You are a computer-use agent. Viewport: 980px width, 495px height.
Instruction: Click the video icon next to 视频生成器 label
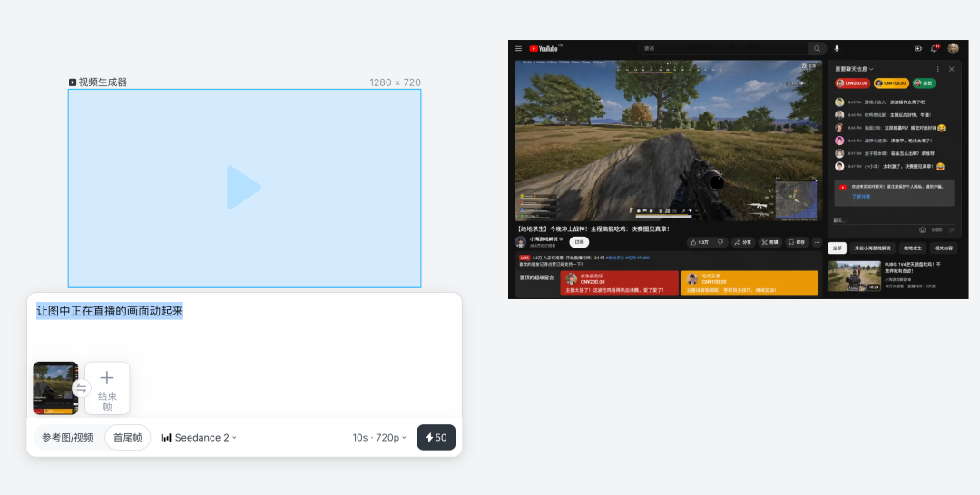coord(73,82)
